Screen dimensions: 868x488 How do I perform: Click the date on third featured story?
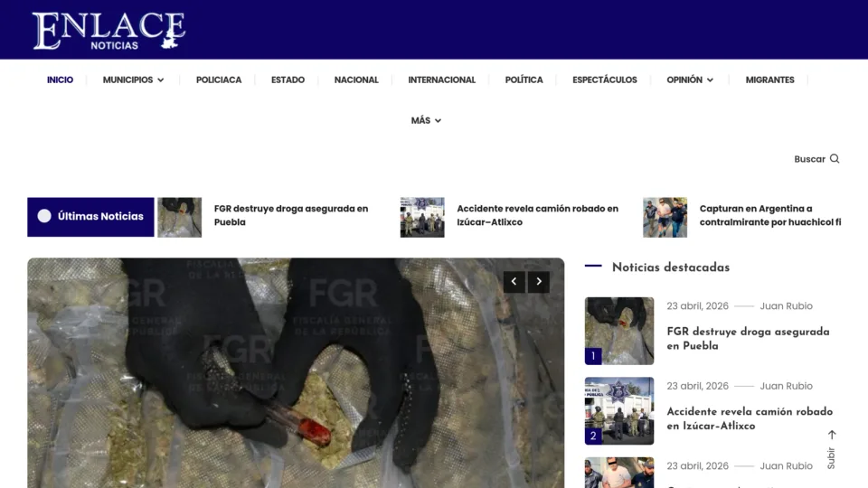point(697,466)
